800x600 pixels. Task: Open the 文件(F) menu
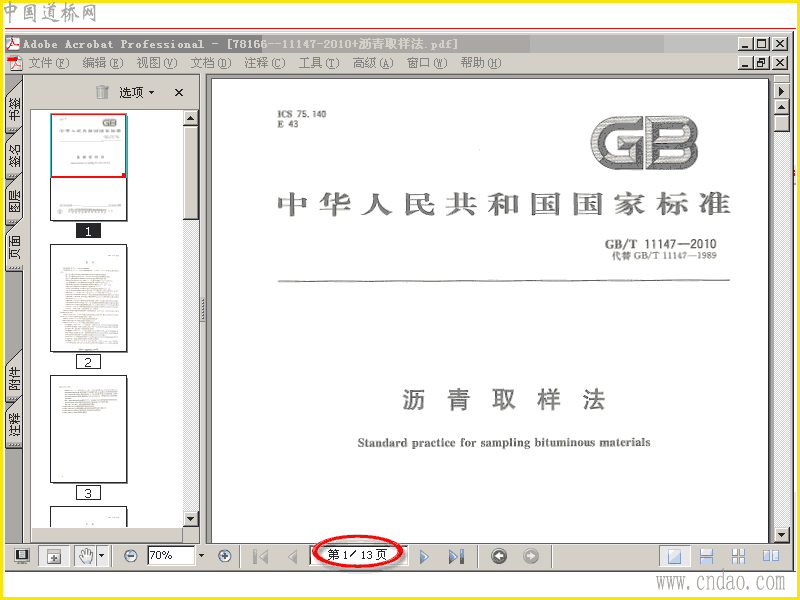[x=48, y=63]
